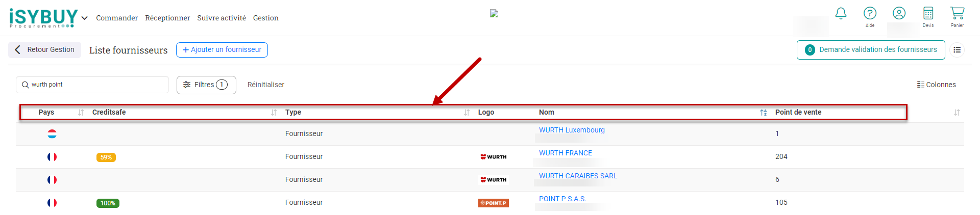Click the list view icon at top right
Viewport: 980px width, 215px height.
point(957,50)
